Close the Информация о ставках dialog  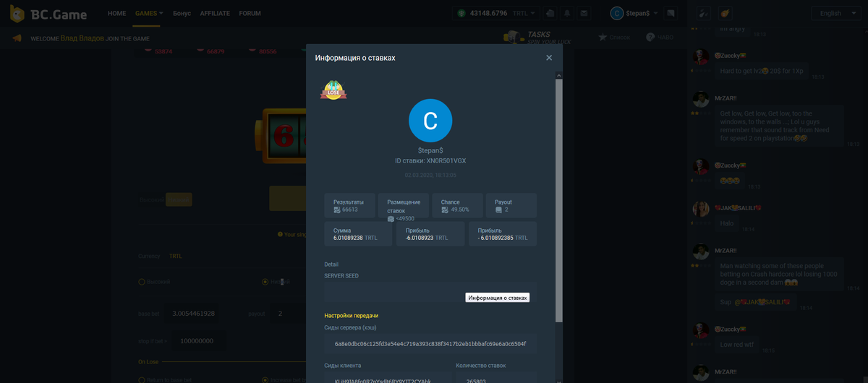click(x=549, y=58)
